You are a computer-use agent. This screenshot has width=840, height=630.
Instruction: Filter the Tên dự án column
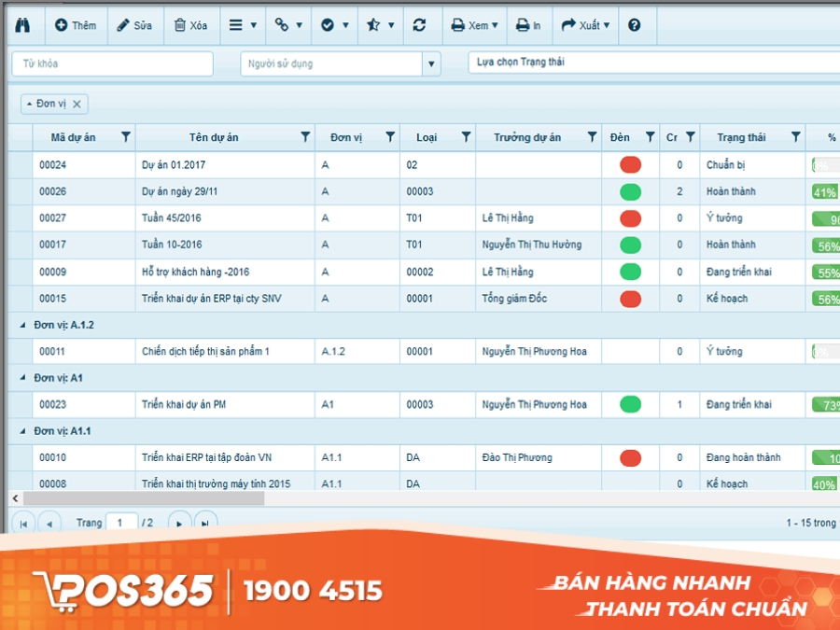[x=305, y=137]
